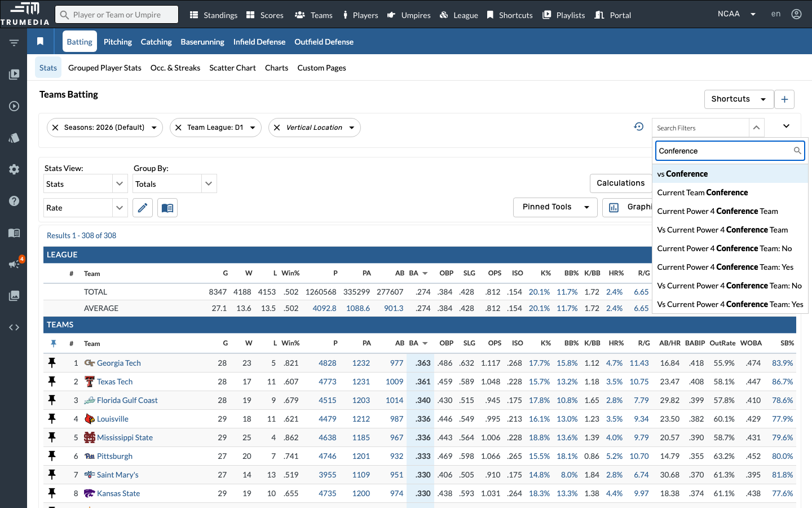Pin the Saint Mary's row
This screenshot has height=508, width=812.
click(x=52, y=475)
